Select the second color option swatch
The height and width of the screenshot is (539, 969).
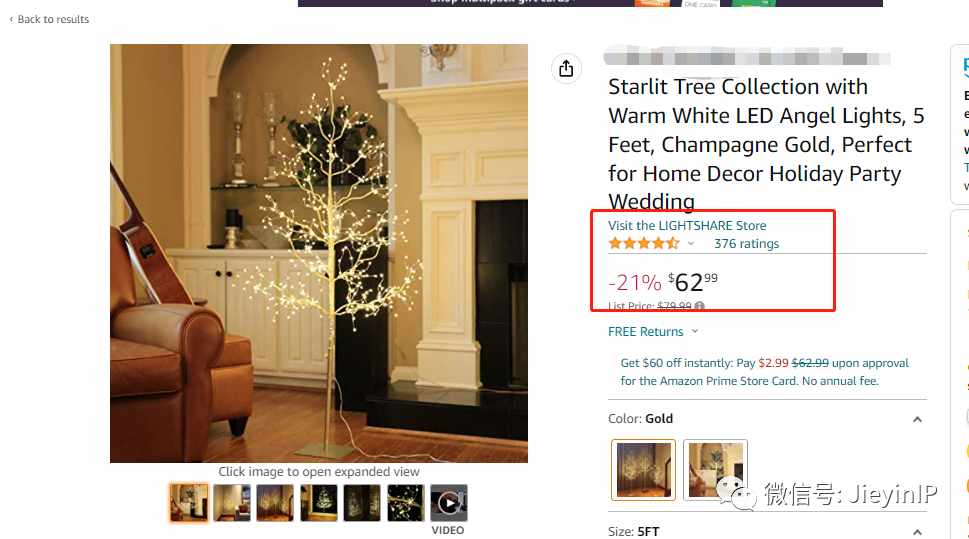point(715,470)
